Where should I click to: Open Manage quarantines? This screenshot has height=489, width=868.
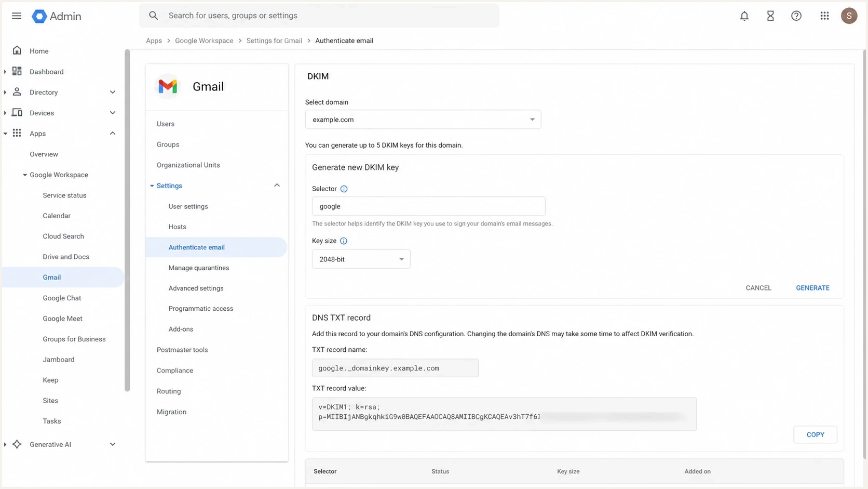199,268
